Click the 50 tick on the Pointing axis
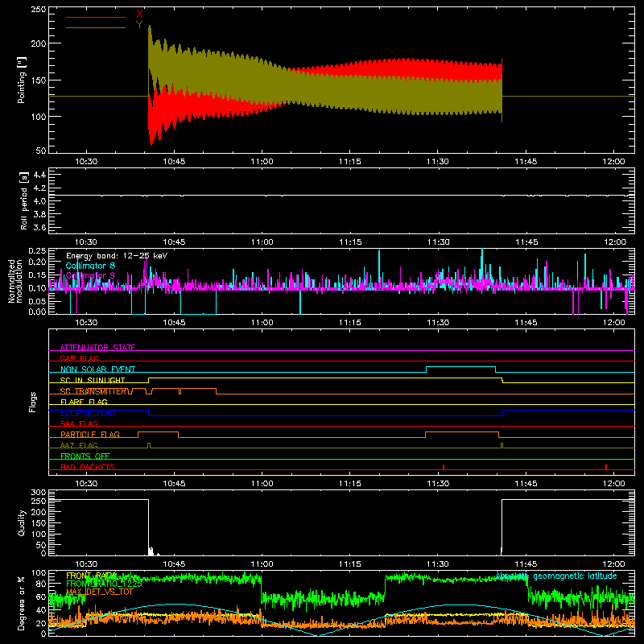 pos(41,151)
